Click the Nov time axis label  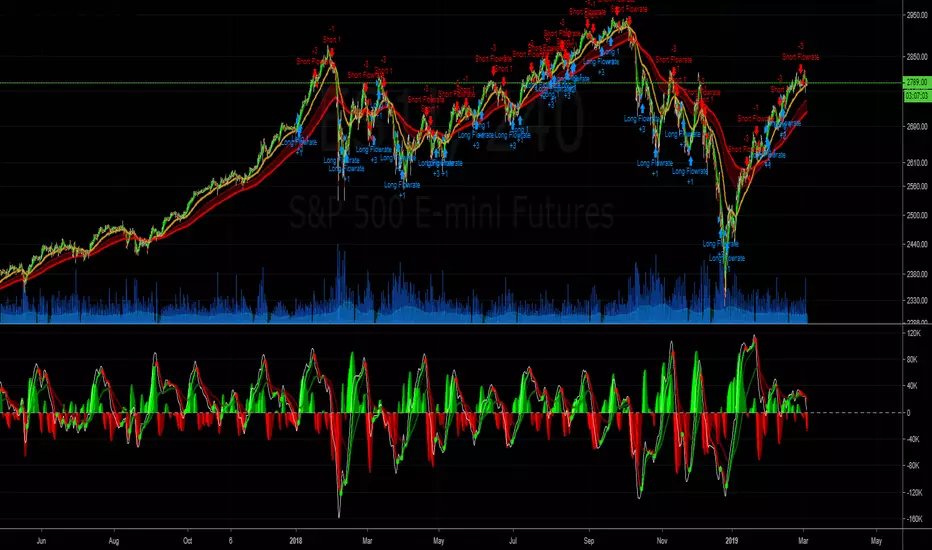pos(662,541)
